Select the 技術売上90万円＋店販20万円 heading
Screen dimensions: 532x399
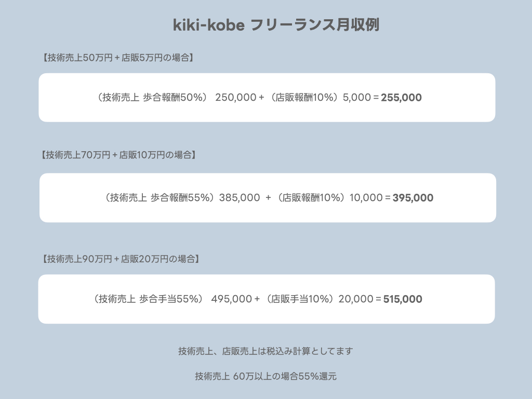click(x=119, y=258)
